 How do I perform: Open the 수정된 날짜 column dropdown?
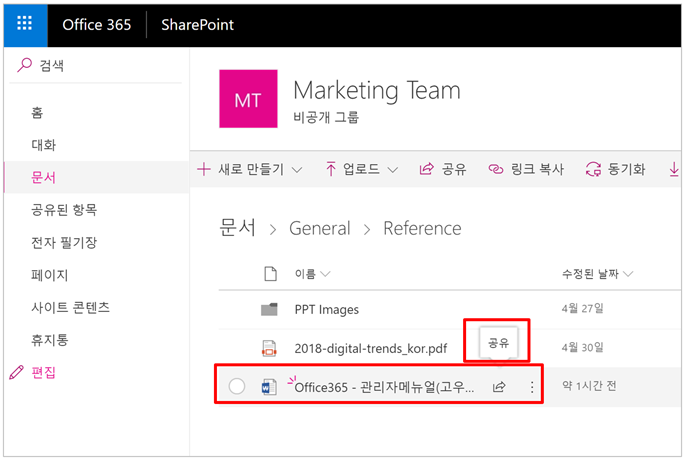[598, 274]
